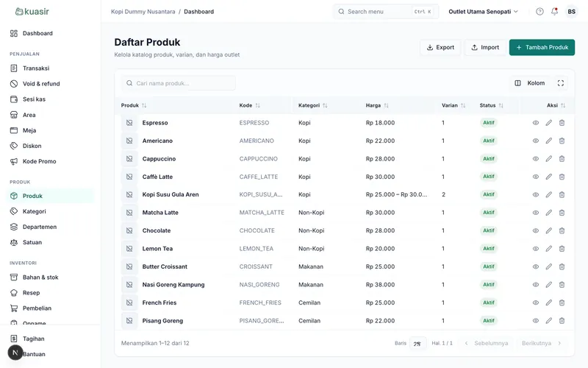This screenshot has height=368, width=588.
Task: View the French Fries eye icon
Action: coord(536,302)
